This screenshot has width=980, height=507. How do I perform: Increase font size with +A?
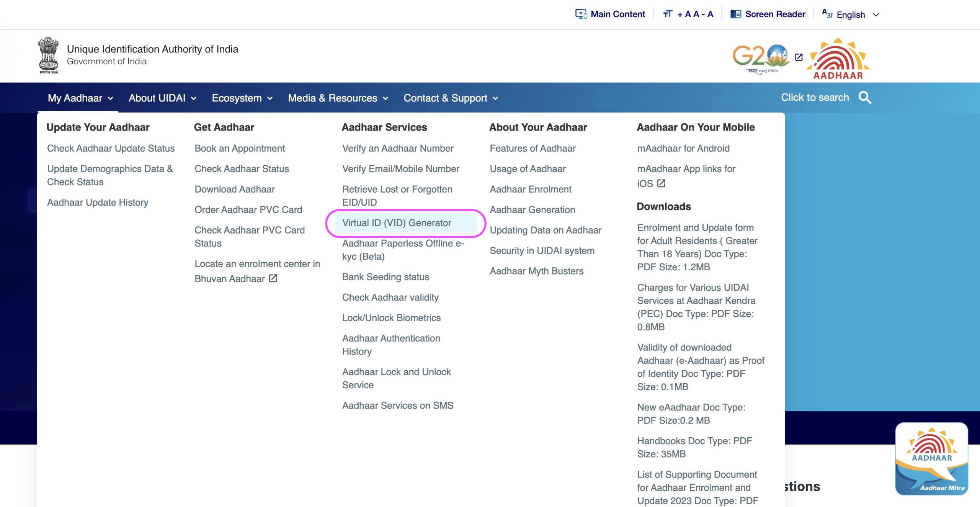coord(684,14)
